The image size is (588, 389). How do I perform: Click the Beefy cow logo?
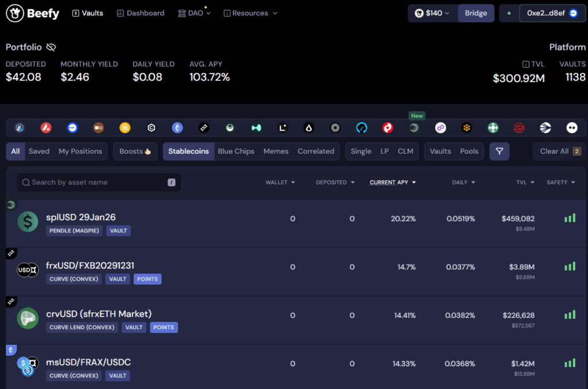tap(15, 13)
